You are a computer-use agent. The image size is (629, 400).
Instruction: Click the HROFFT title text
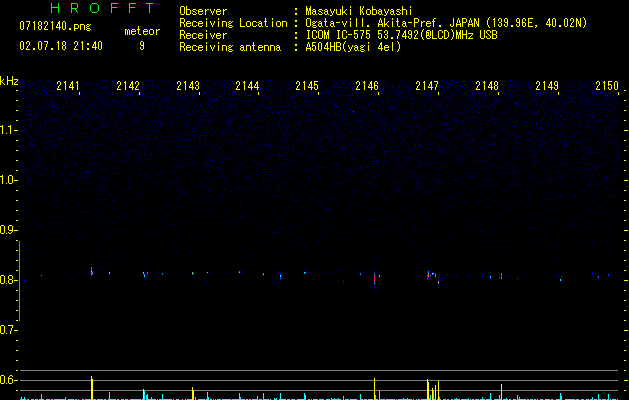(103, 8)
